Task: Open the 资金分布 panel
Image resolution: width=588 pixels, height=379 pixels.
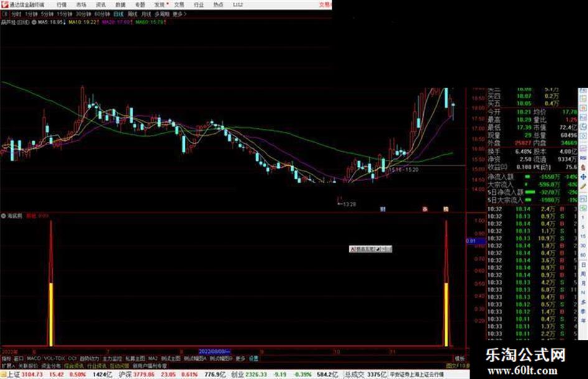Action: point(51,365)
